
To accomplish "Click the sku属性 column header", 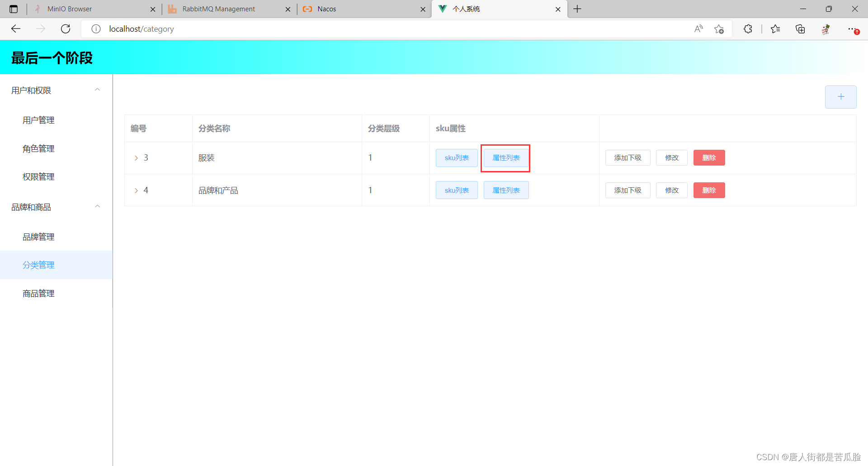I will [514, 128].
